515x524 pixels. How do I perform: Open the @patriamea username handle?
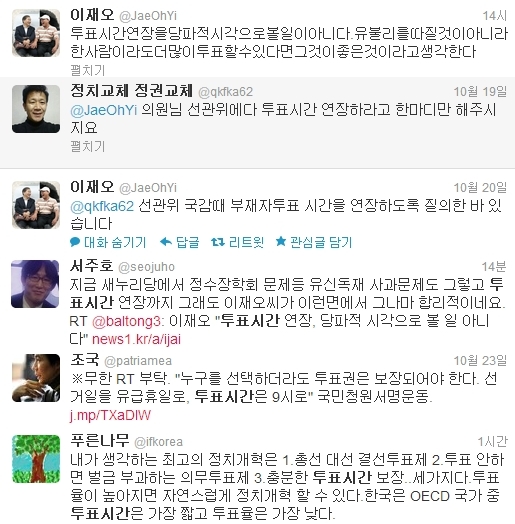pos(138,361)
